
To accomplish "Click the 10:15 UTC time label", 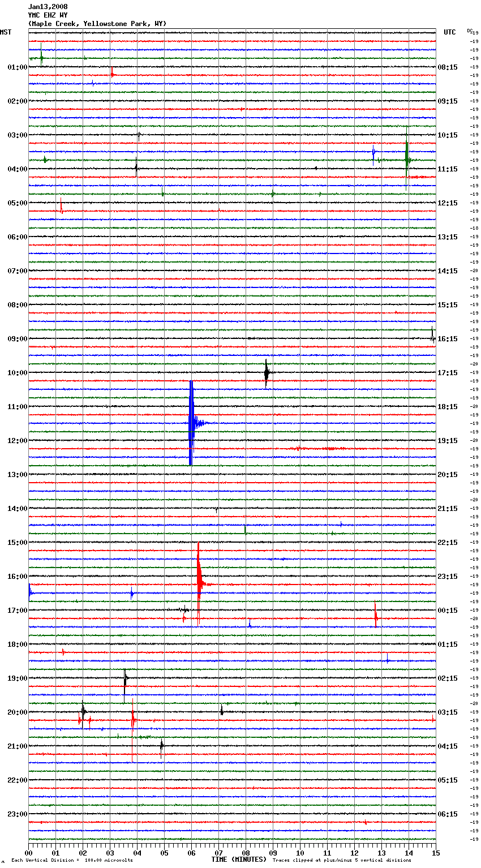I will (x=448, y=135).
